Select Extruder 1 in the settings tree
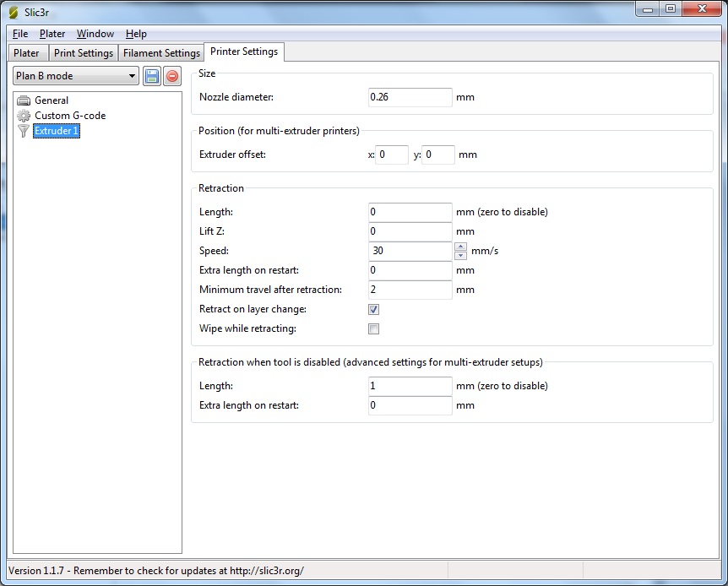728x586 pixels. coord(57,131)
